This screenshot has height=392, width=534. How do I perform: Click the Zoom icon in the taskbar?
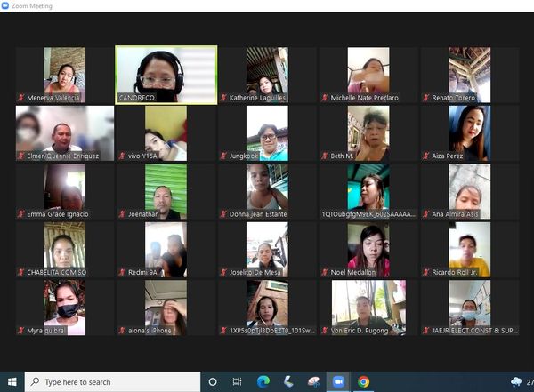coord(338,381)
